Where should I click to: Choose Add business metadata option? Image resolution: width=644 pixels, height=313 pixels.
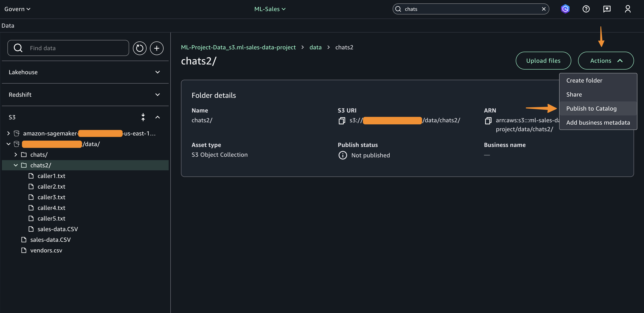pyautogui.click(x=598, y=122)
